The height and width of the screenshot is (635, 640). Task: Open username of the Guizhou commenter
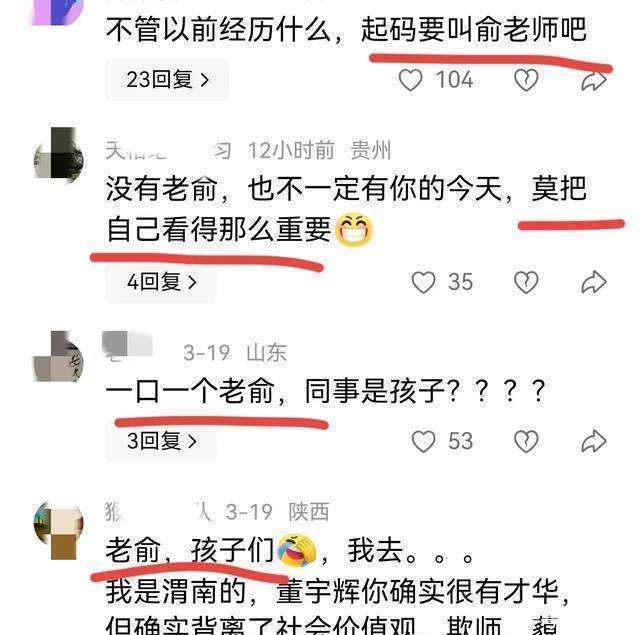pyautogui.click(x=169, y=151)
